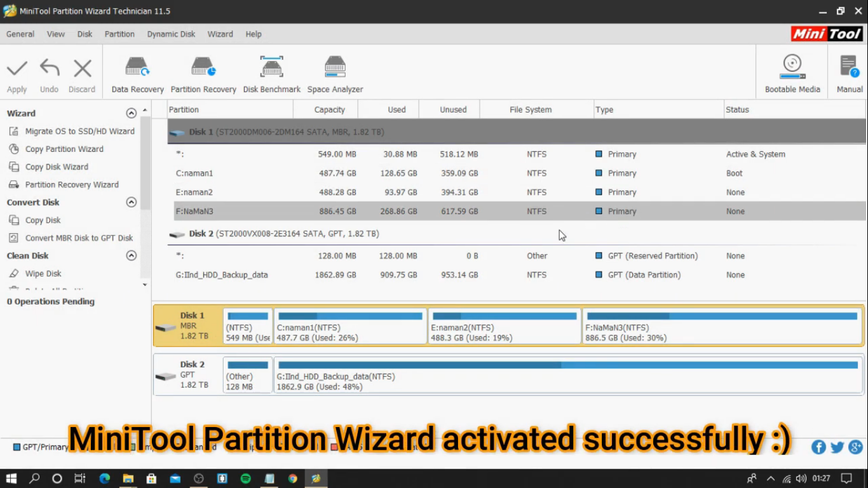The height and width of the screenshot is (488, 868).
Task: Click the C:naman1 usage bar
Action: click(349, 315)
